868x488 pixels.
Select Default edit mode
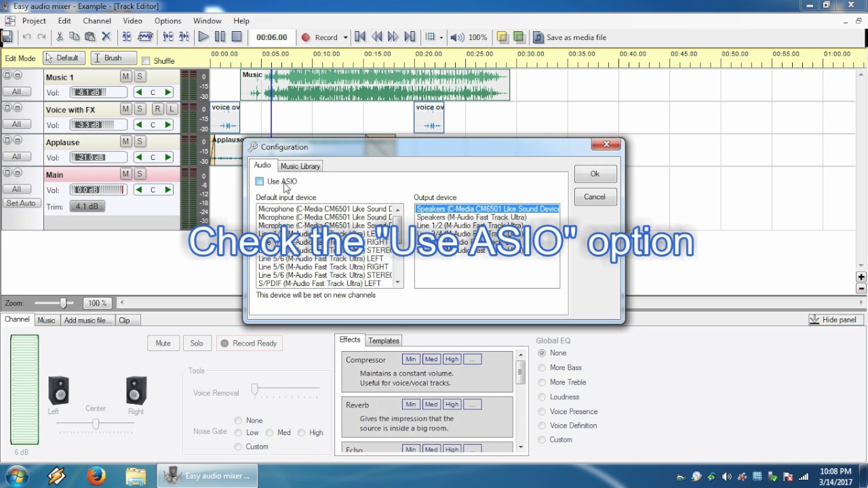[x=64, y=58]
